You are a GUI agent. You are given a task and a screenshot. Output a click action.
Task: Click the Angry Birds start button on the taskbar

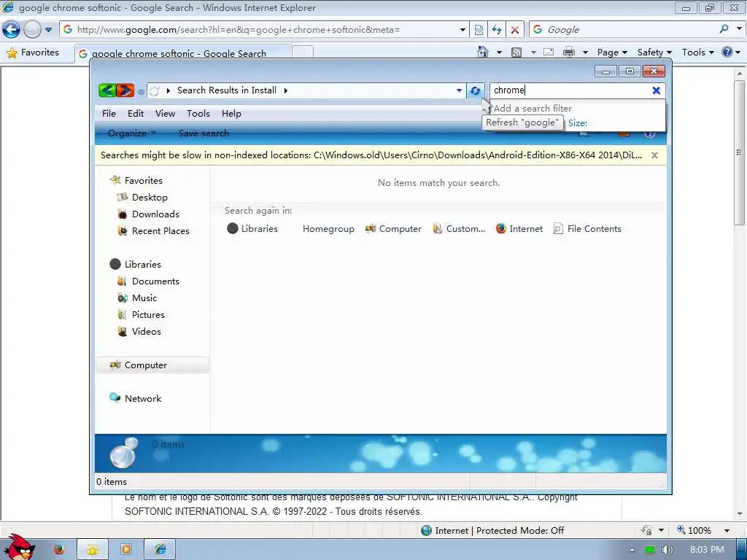click(19, 548)
